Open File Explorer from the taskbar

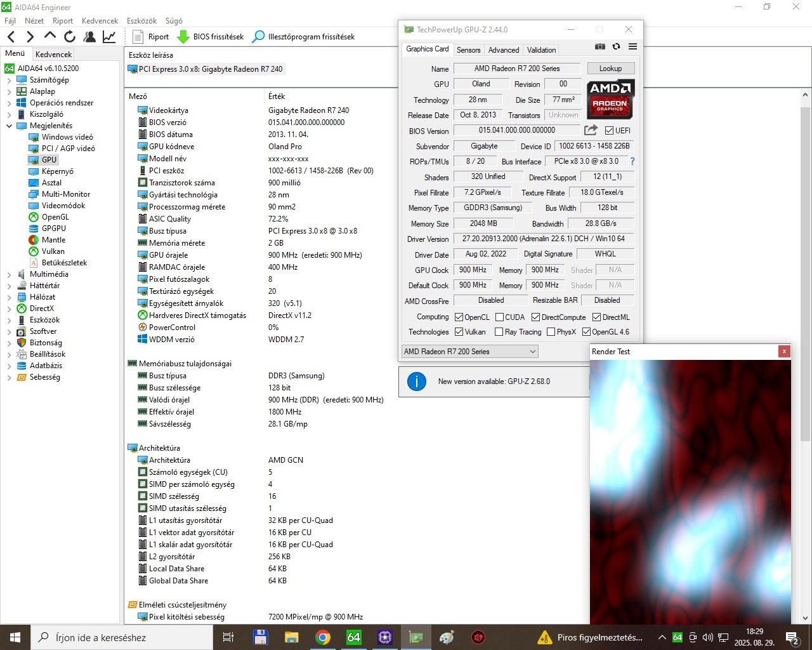point(291,637)
